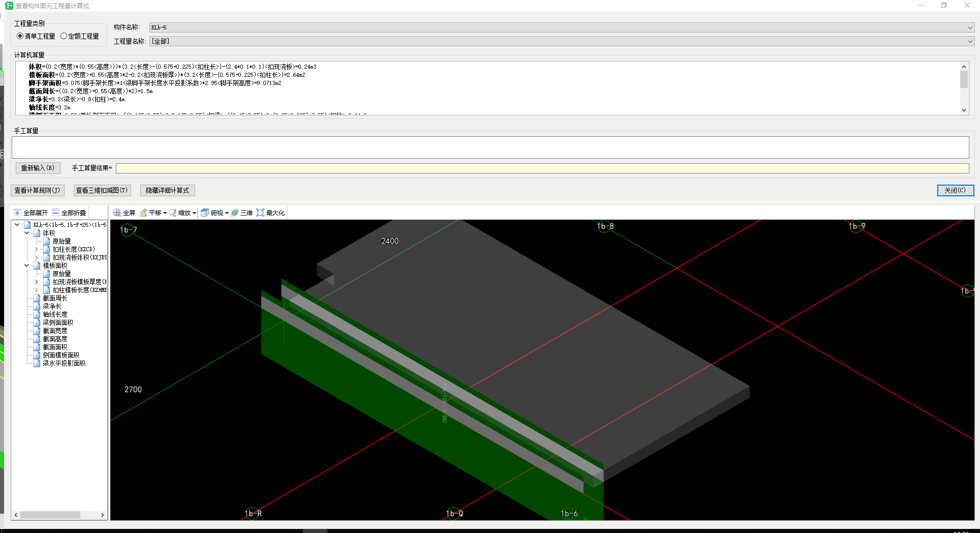980x533 pixels.
Task: Collapse the KLb-5 root tree node
Action: tap(17, 224)
